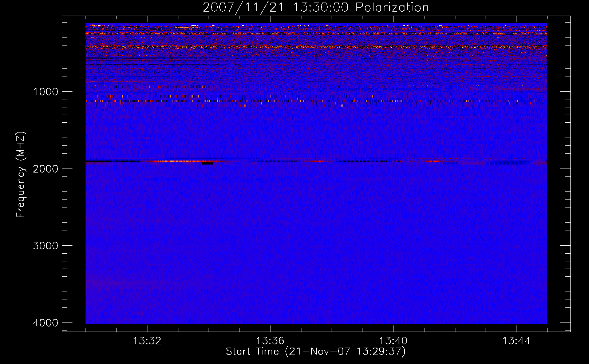Click the plot title "2007/11/21 13:30:00 Polarization"
The image size is (589, 364).
coord(316,7)
